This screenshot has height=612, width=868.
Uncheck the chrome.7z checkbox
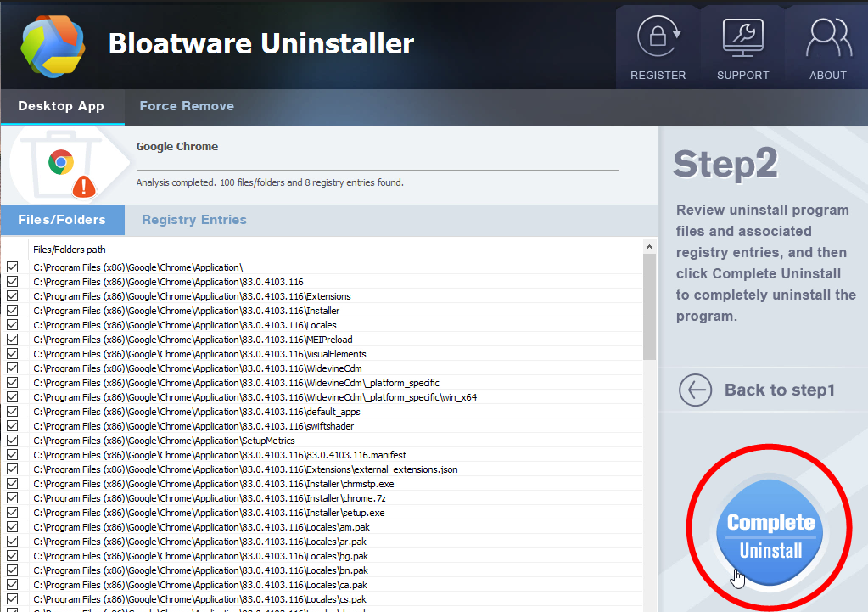click(x=12, y=498)
